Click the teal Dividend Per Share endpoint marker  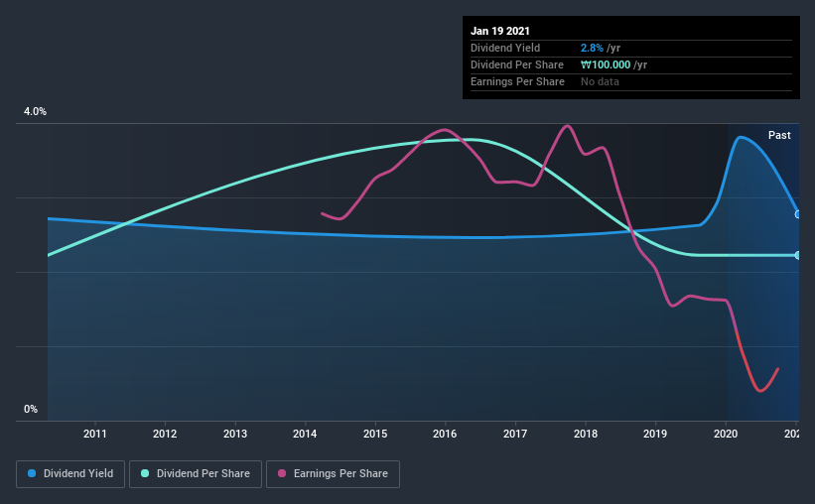tap(797, 255)
